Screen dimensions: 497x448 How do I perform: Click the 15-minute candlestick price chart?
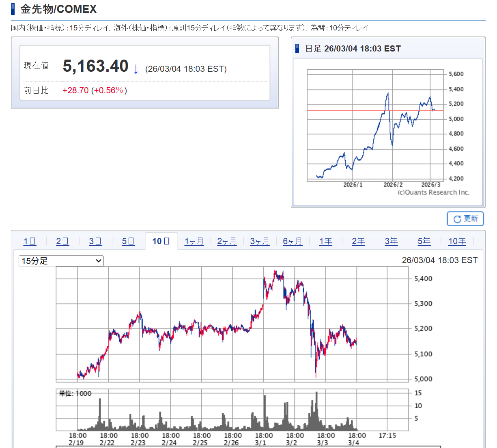(232, 324)
